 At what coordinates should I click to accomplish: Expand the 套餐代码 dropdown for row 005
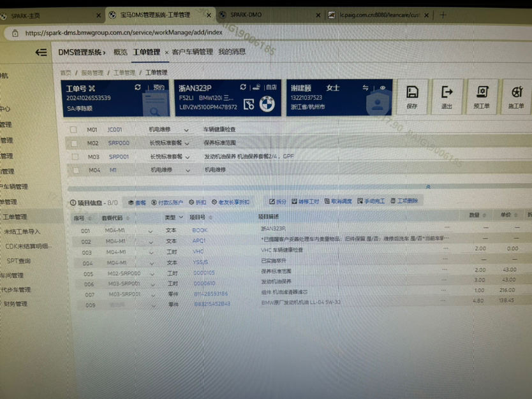click(x=152, y=274)
